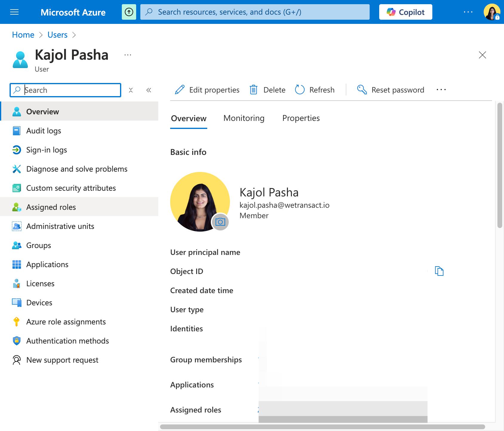
Task: Open Authentication methods
Action: (x=79, y=341)
